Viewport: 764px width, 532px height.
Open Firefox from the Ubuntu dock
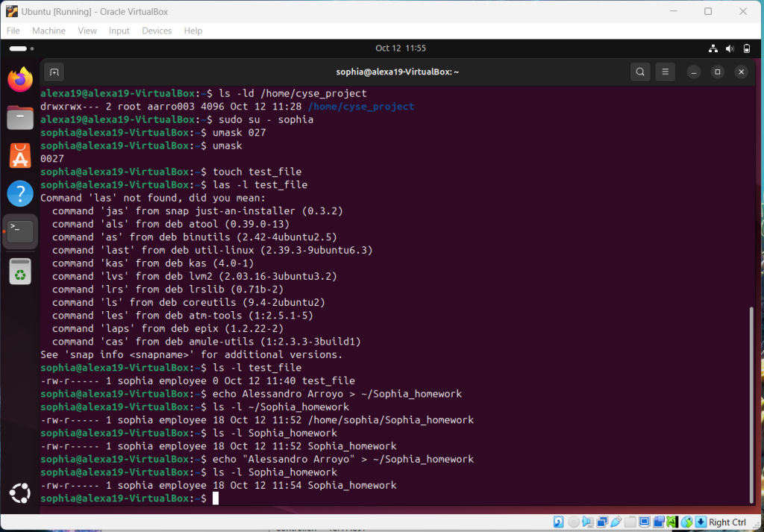point(20,79)
